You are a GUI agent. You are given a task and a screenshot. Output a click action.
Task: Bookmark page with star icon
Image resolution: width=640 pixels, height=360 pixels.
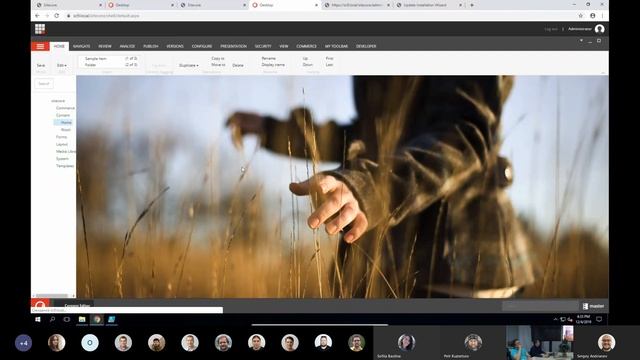[580, 16]
